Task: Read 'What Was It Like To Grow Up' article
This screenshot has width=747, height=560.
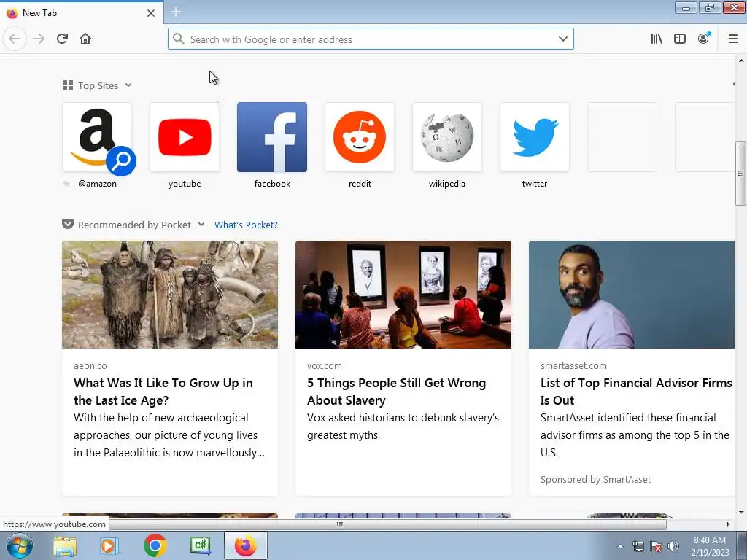Action: [x=163, y=392]
